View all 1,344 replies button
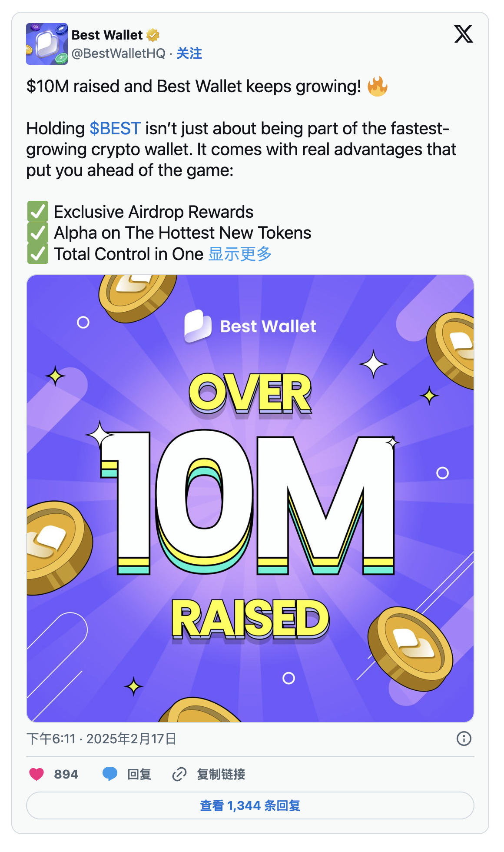This screenshot has height=852, width=504. point(250,805)
